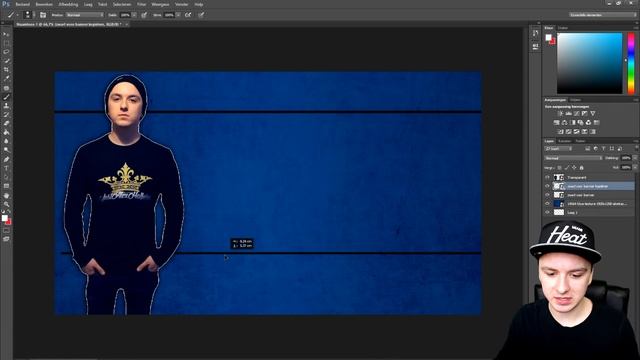Open the tool preset picker arrow

[18, 15]
